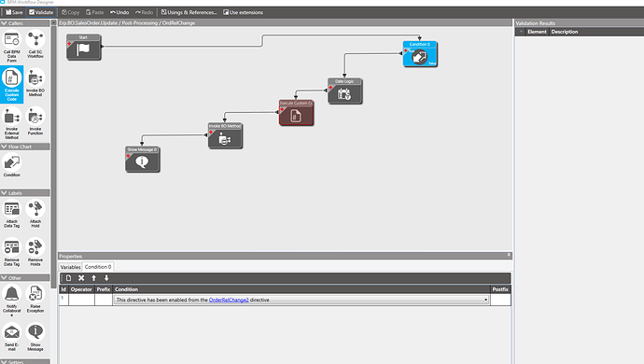
Task: Click Usings & References button
Action: (189, 12)
